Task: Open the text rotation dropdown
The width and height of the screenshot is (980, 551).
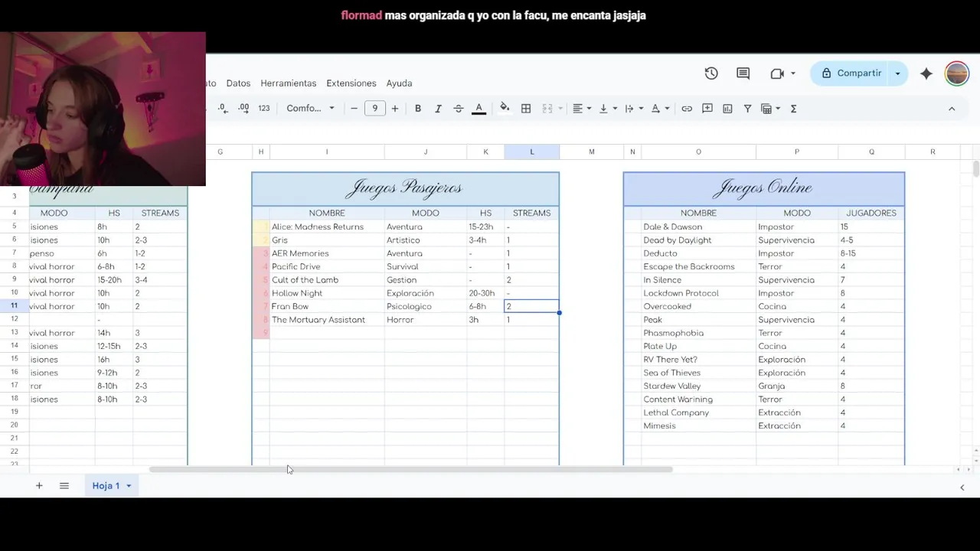Action: pos(660,109)
